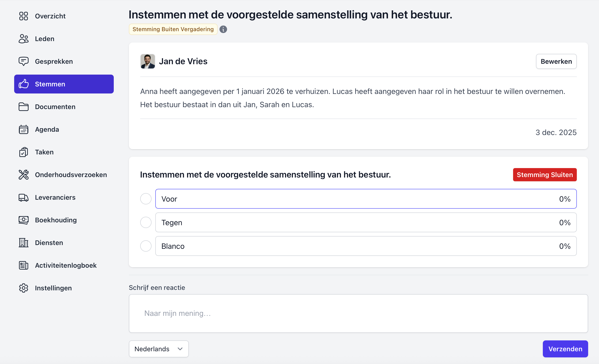This screenshot has height=364, width=599.
Task: Select the Voor radio button
Action: click(x=146, y=199)
